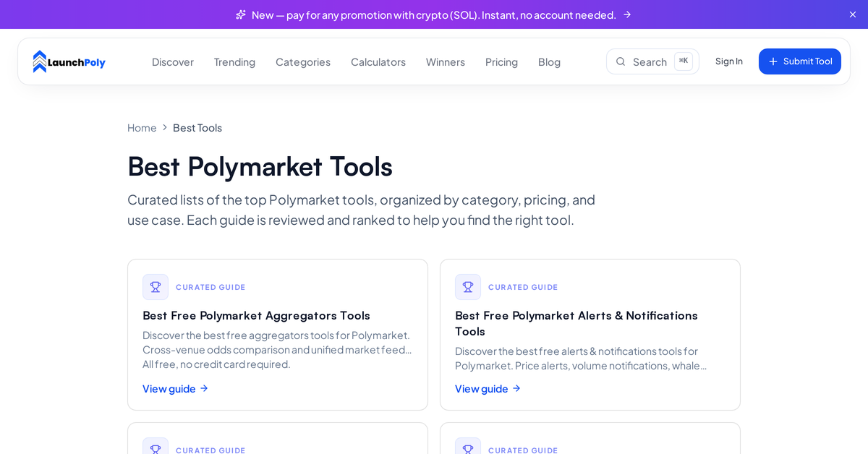868x454 pixels.
Task: Go to the Home breadcrumb
Action: click(142, 128)
